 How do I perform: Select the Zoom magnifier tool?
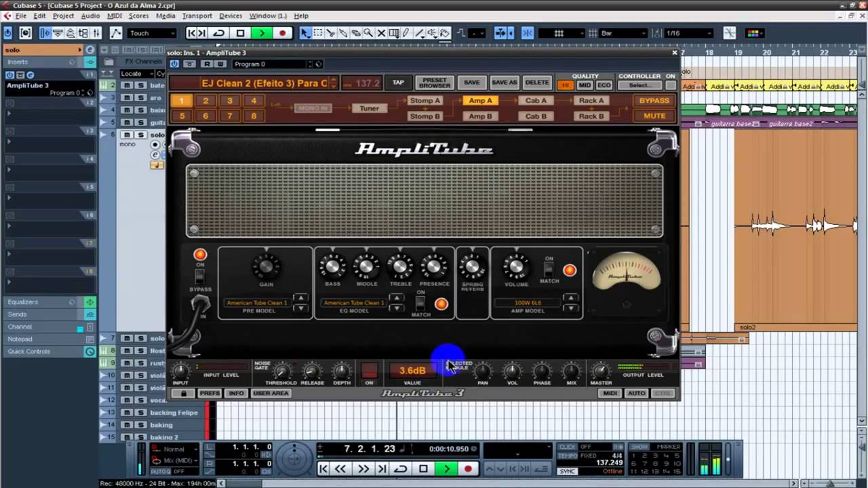coord(368,33)
